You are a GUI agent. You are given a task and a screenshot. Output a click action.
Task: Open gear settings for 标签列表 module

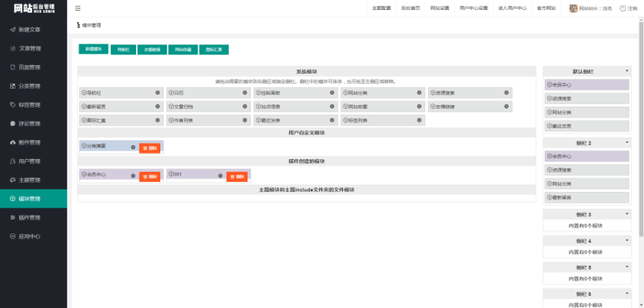pos(419,120)
